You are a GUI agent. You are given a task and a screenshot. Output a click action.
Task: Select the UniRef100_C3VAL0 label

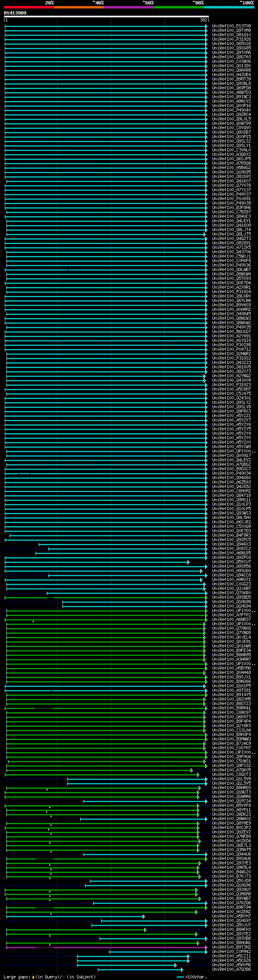point(231,150)
